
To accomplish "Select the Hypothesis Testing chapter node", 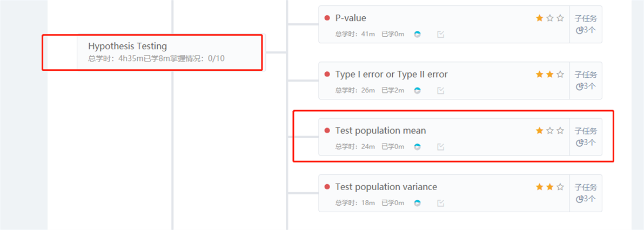I will 128,46.
